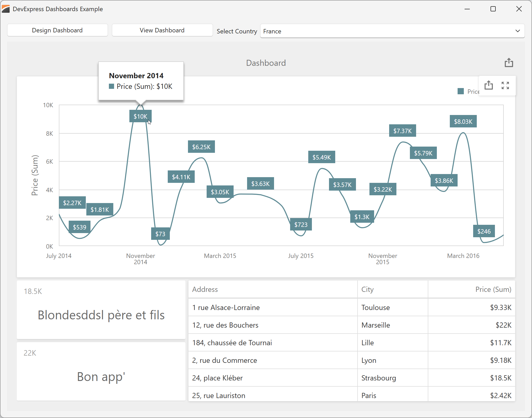Viewport: 532px width, 418px height.
Task: Click the $723 data point label
Action: pyautogui.click(x=301, y=225)
